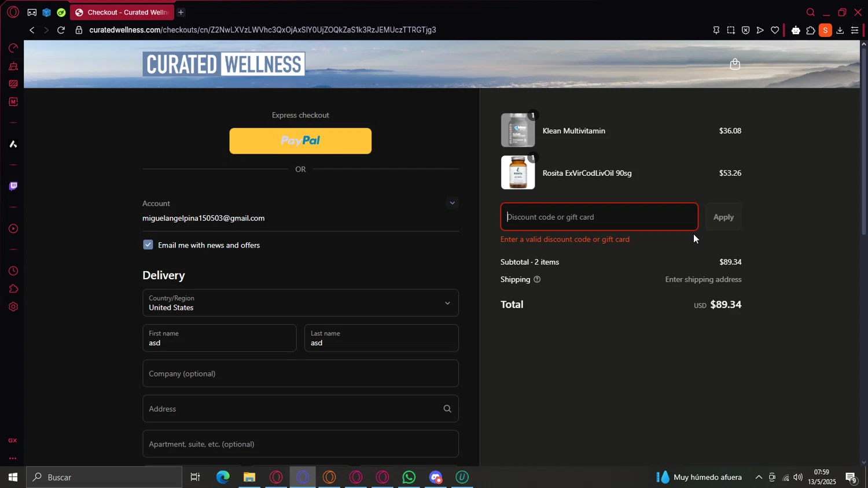Open a new browser tab

click(181, 12)
